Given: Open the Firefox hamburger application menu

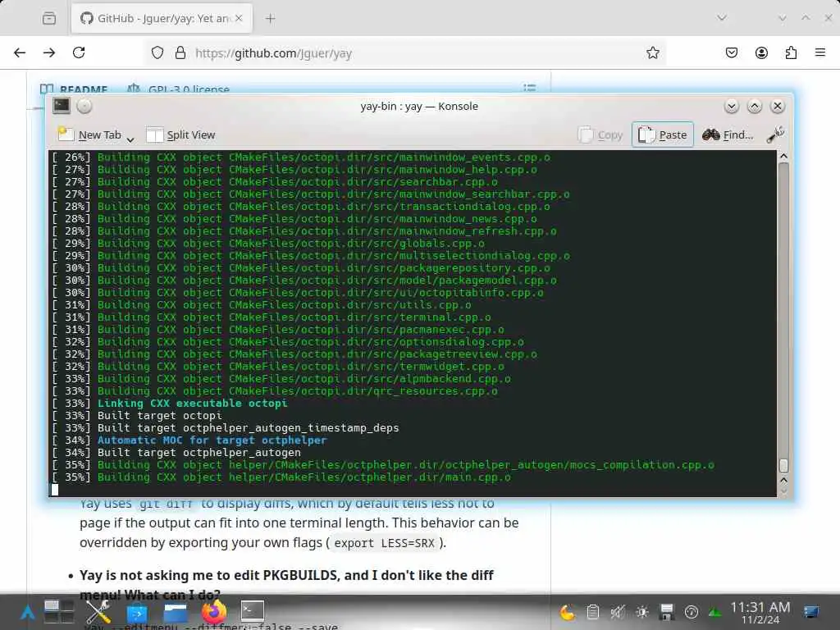Looking at the screenshot, I should click(x=820, y=52).
